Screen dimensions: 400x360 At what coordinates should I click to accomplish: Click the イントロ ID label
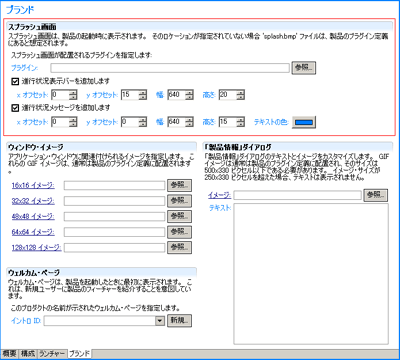(x=26, y=321)
